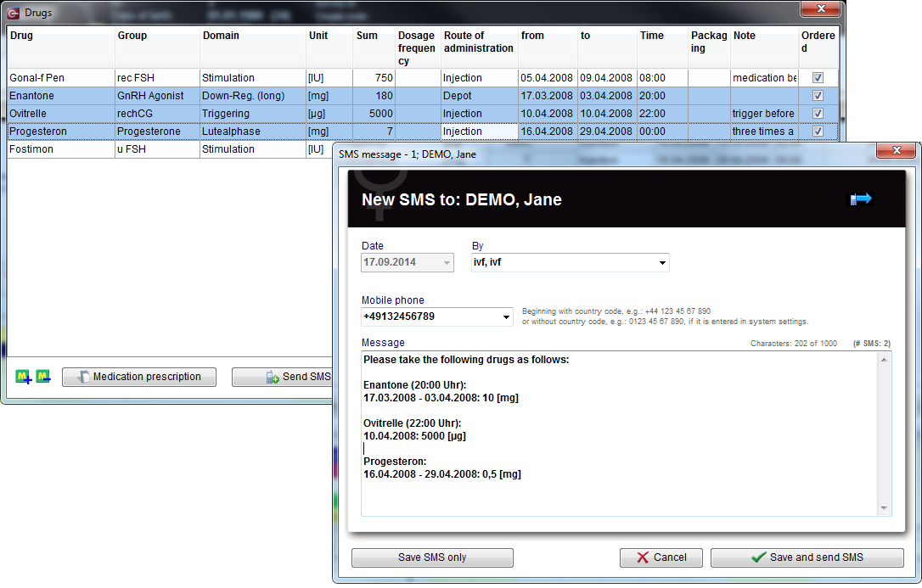Click the 'trigger before' note cell

[764, 114]
